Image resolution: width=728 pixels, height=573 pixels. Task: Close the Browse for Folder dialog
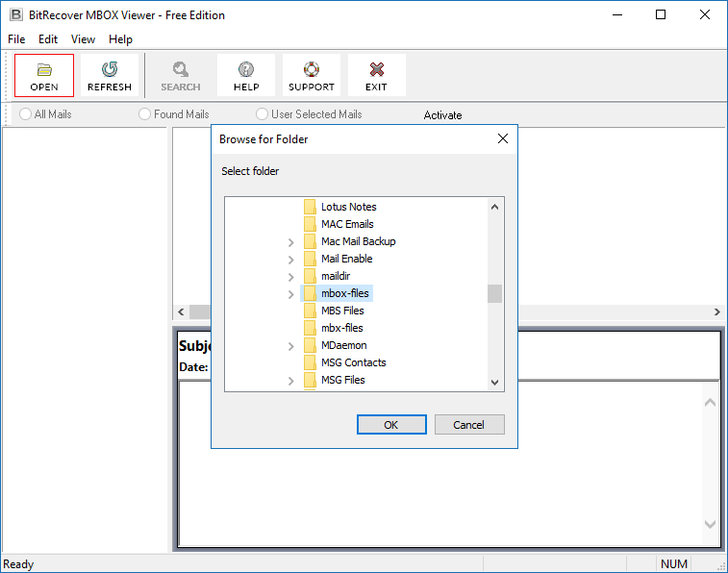tap(503, 138)
